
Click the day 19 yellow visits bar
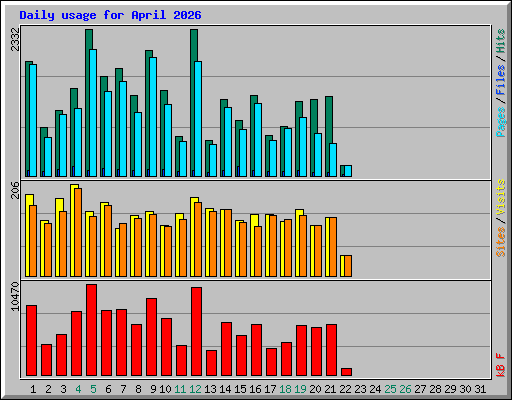(297, 243)
